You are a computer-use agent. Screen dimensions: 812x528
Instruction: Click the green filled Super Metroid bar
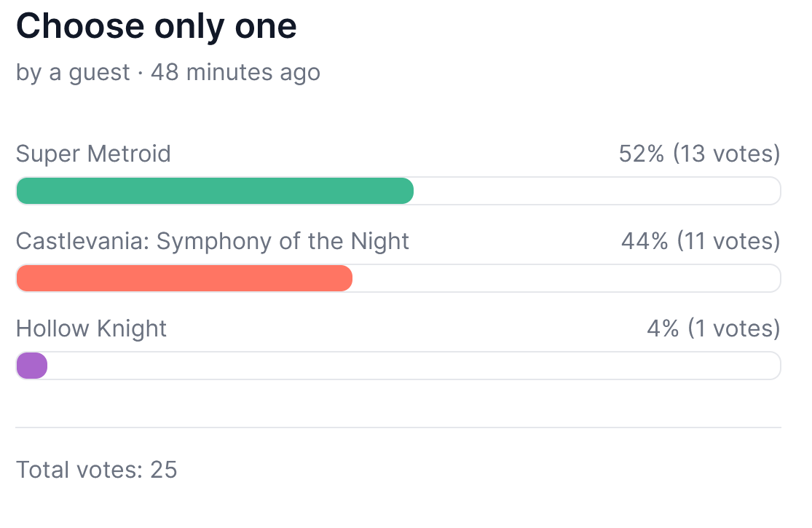215,191
